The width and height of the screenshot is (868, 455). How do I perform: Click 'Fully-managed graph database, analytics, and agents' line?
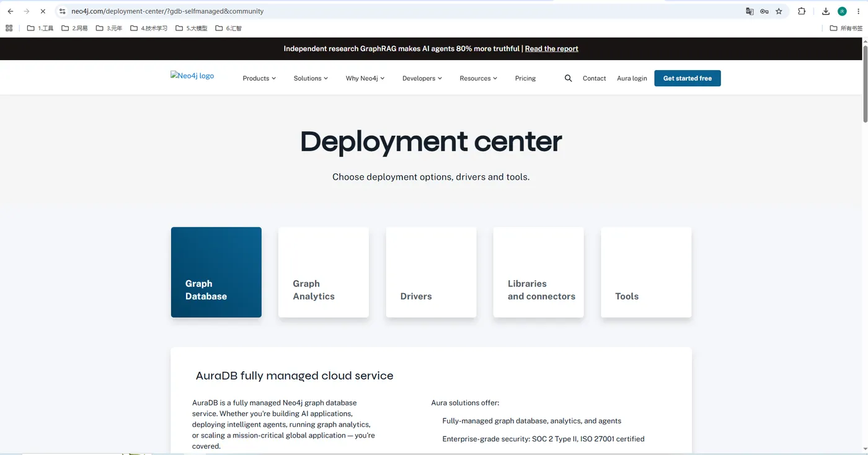(531, 421)
